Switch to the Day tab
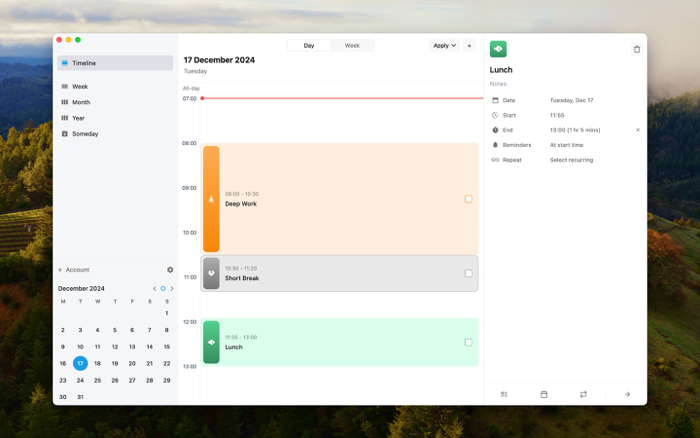700x438 pixels. coord(309,46)
